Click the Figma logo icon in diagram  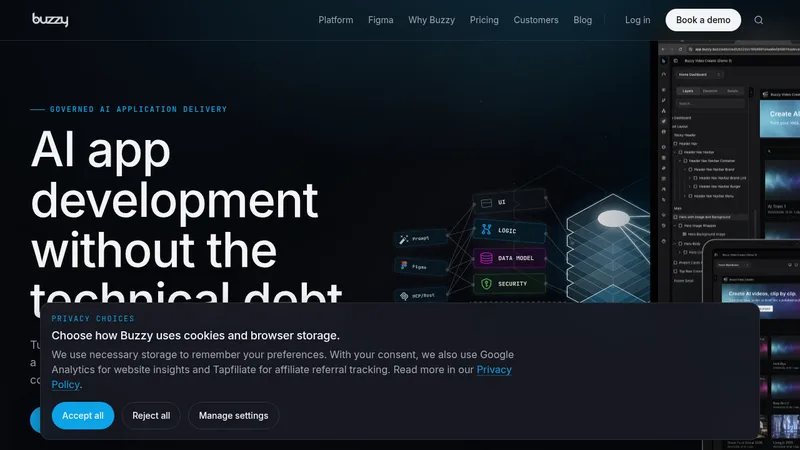(x=404, y=265)
